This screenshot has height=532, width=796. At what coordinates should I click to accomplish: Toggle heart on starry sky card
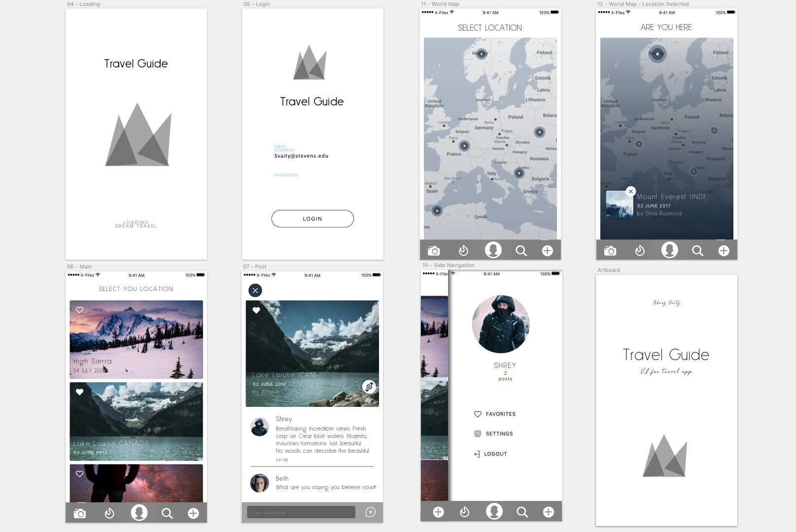click(79, 474)
